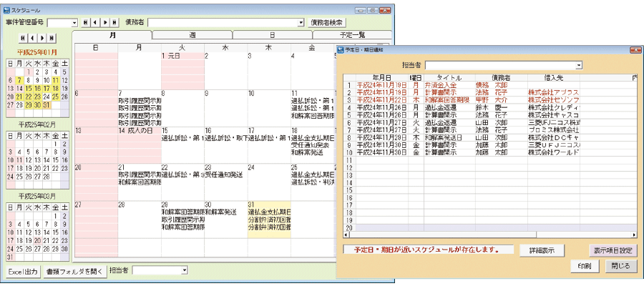644x286 pixels.
Task: Show next month in mini calendar navigator
Action: point(42,37)
